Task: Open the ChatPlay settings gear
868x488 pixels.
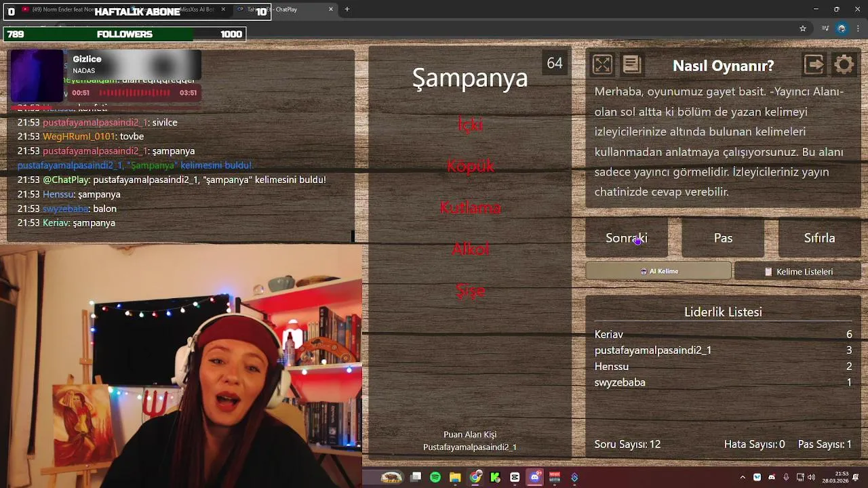Action: click(x=844, y=65)
